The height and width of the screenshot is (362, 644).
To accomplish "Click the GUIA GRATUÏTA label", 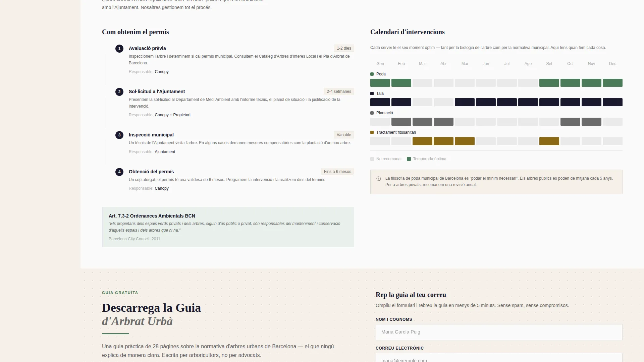I will tap(120, 293).
